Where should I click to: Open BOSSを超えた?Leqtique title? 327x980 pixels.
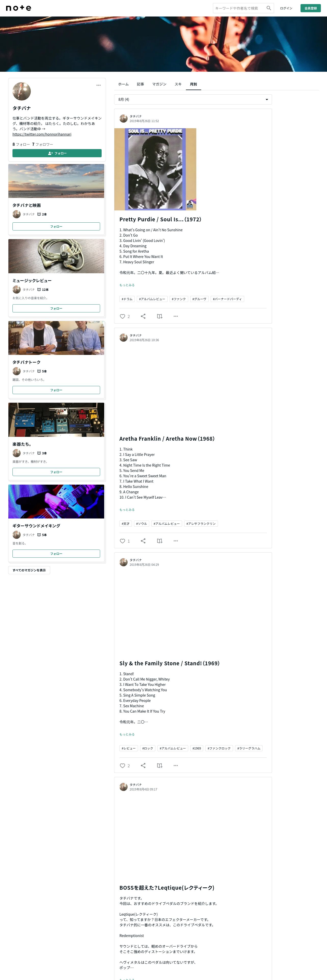coord(167,888)
